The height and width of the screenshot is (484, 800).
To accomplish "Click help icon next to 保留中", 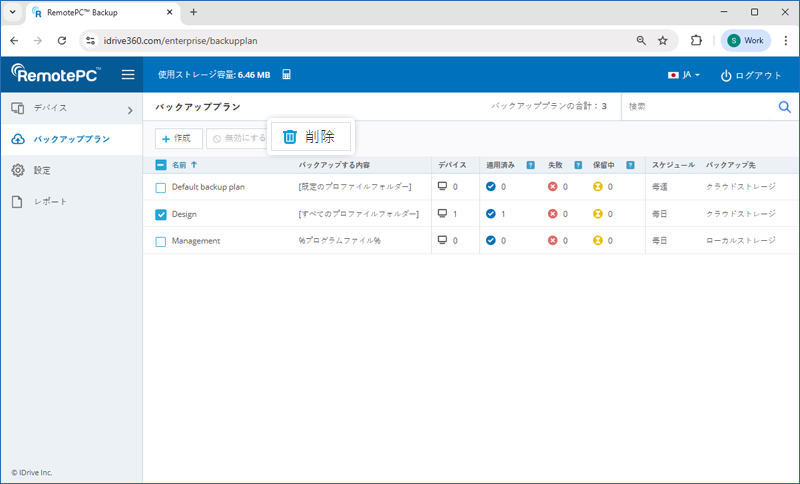I will tap(631, 165).
